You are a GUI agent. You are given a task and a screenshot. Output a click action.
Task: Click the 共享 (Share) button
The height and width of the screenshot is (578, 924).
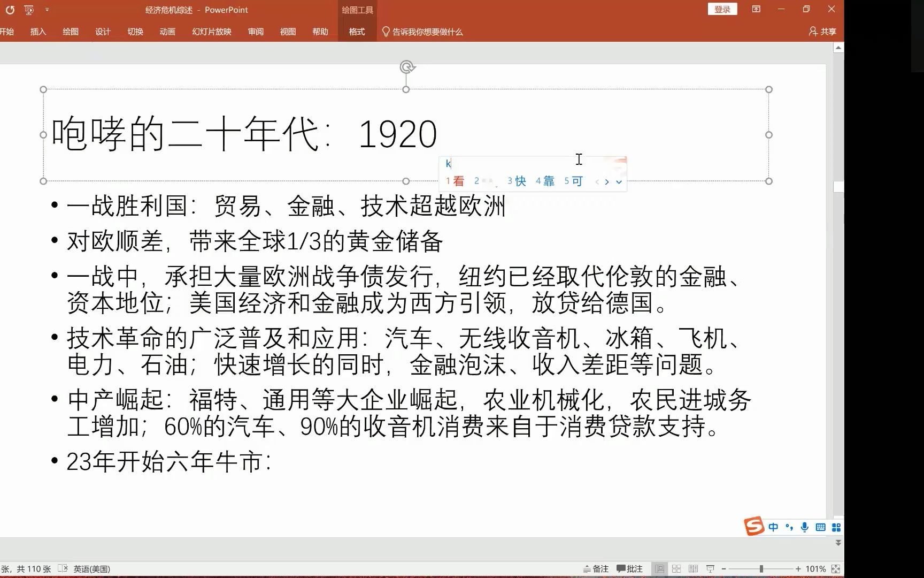pyautogui.click(x=823, y=32)
